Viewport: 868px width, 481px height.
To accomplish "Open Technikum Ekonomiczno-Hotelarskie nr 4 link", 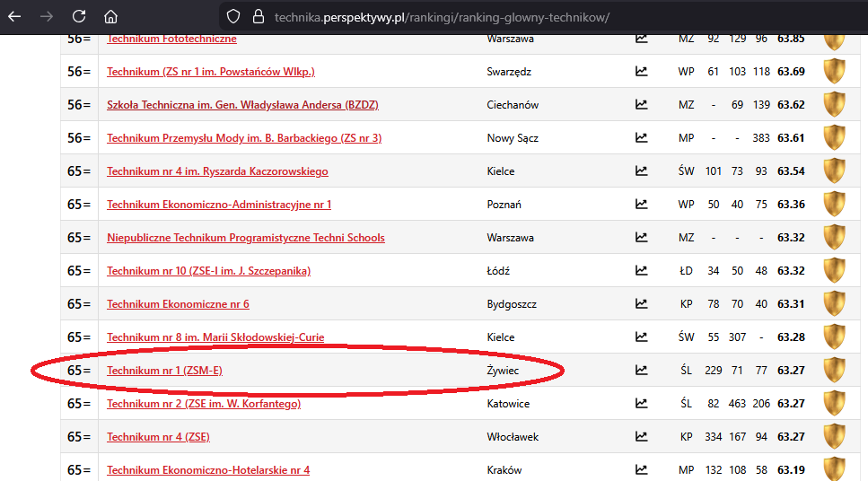I will (x=207, y=470).
